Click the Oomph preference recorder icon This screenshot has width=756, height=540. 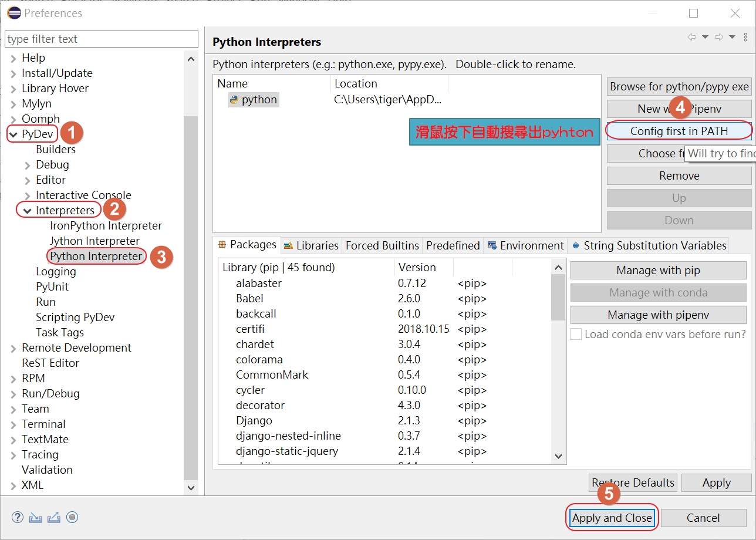pos(72,517)
